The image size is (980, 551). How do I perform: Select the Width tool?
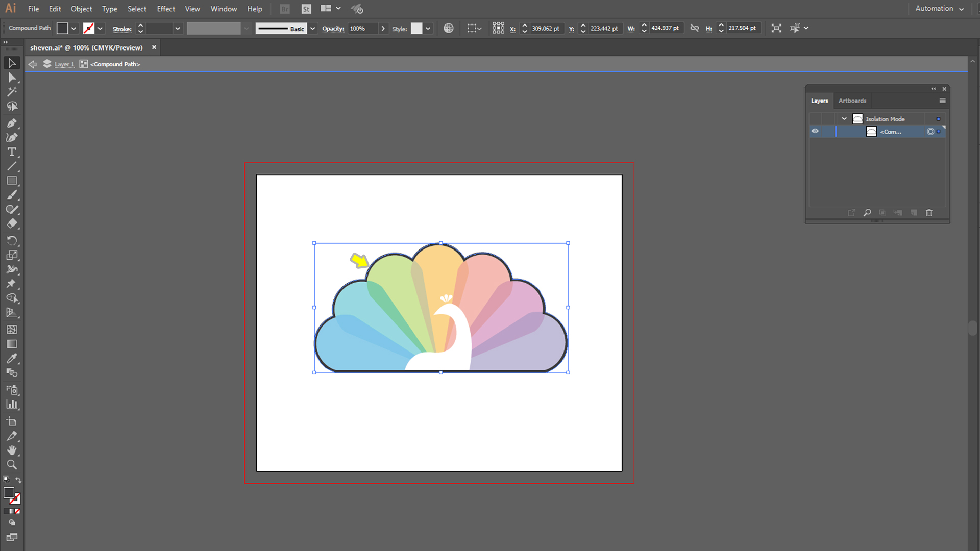(12, 269)
